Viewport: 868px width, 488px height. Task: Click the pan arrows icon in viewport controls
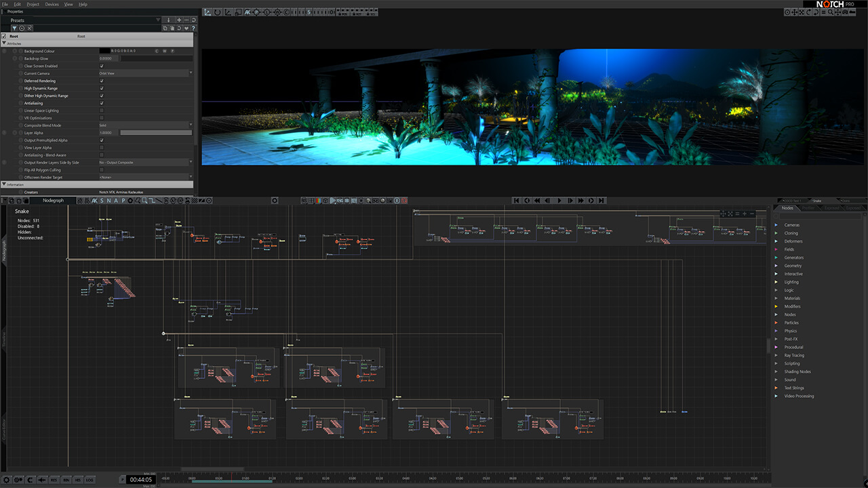pos(838,12)
